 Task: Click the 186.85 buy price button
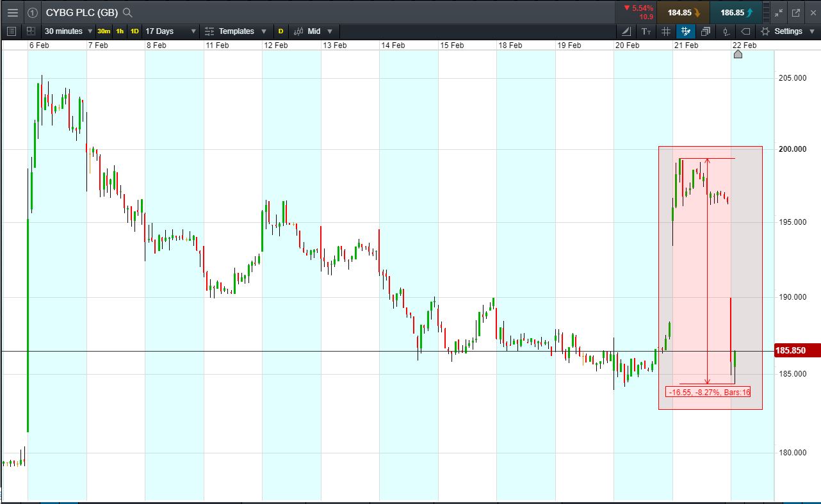point(736,12)
